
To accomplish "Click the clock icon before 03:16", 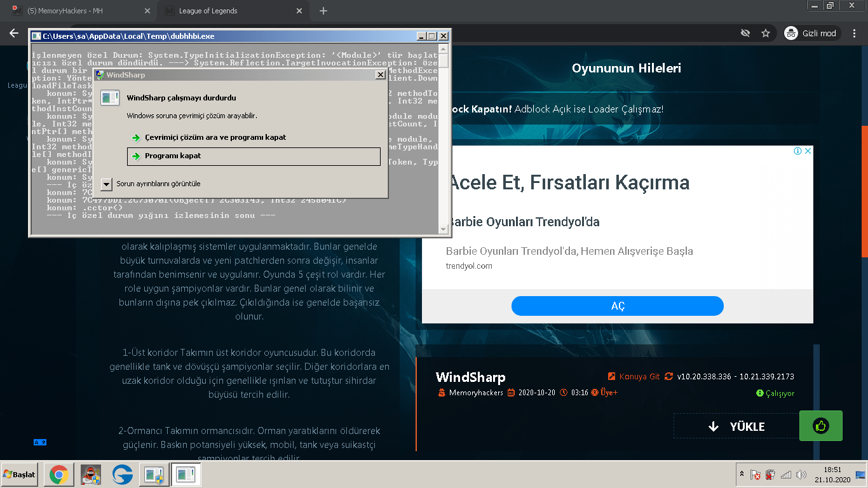I will point(563,393).
